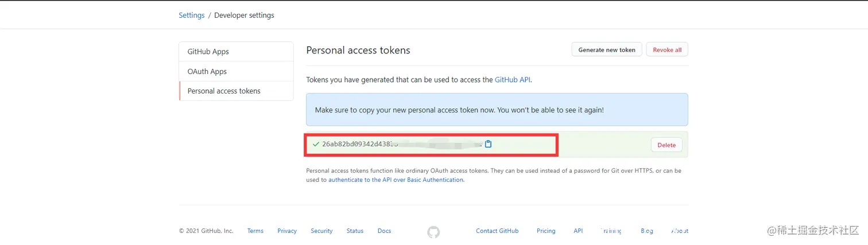This screenshot has height=245, width=868.
Task: Click the Revoke all button
Action: point(667,50)
